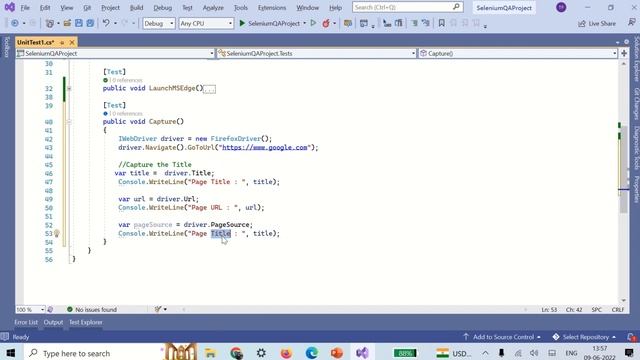Save the current file with Save icon

pyautogui.click(x=78, y=23)
